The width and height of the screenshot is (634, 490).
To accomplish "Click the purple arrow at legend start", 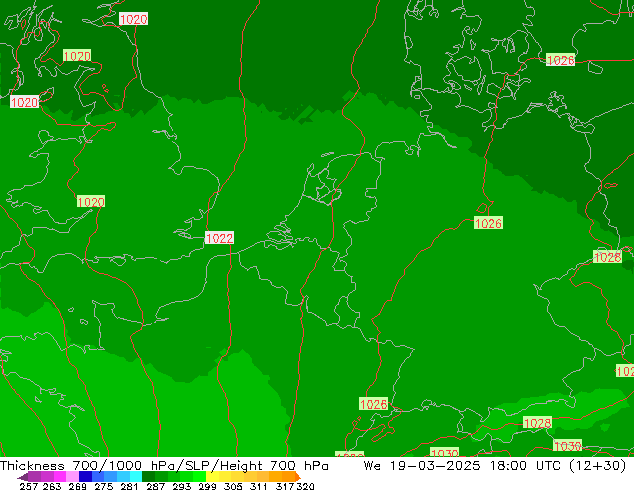I will pyautogui.click(x=23, y=477).
